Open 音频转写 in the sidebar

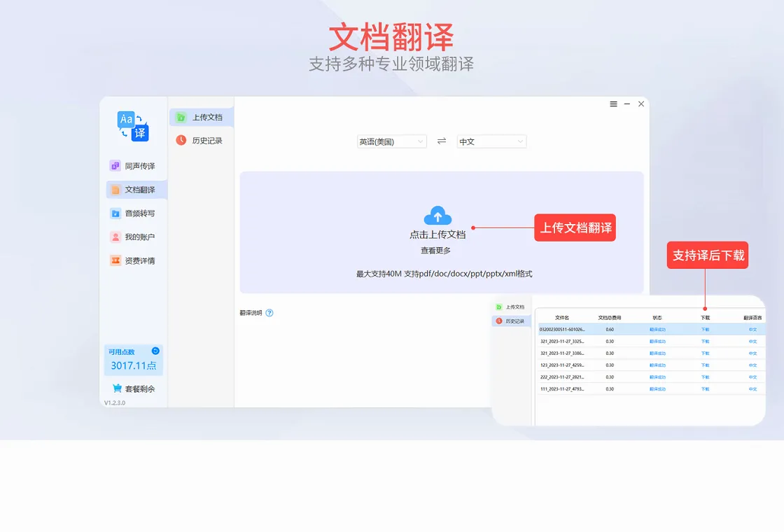pos(133,213)
